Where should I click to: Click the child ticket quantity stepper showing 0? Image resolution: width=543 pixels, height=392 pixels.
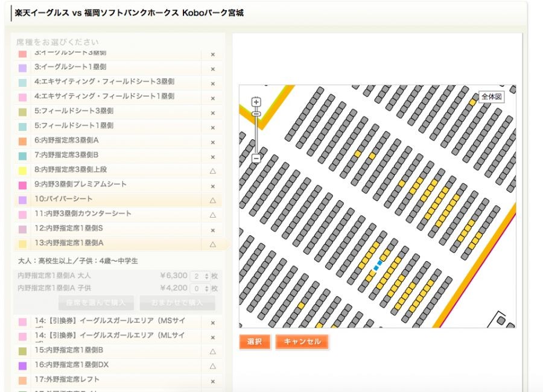(x=201, y=288)
